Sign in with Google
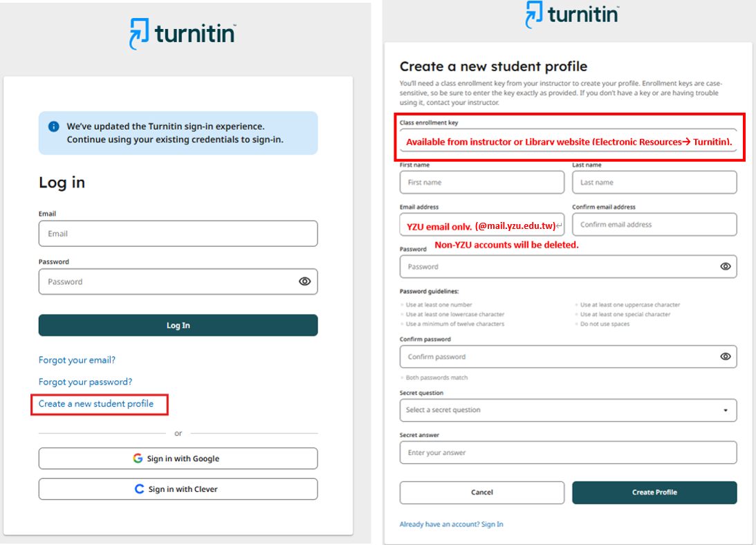The image size is (756, 545). (178, 459)
